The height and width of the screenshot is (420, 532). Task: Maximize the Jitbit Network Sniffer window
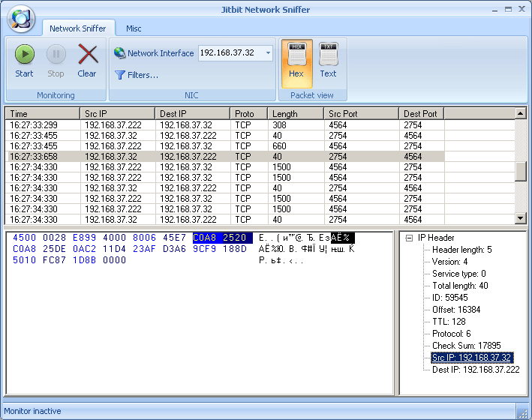pyautogui.click(x=508, y=10)
